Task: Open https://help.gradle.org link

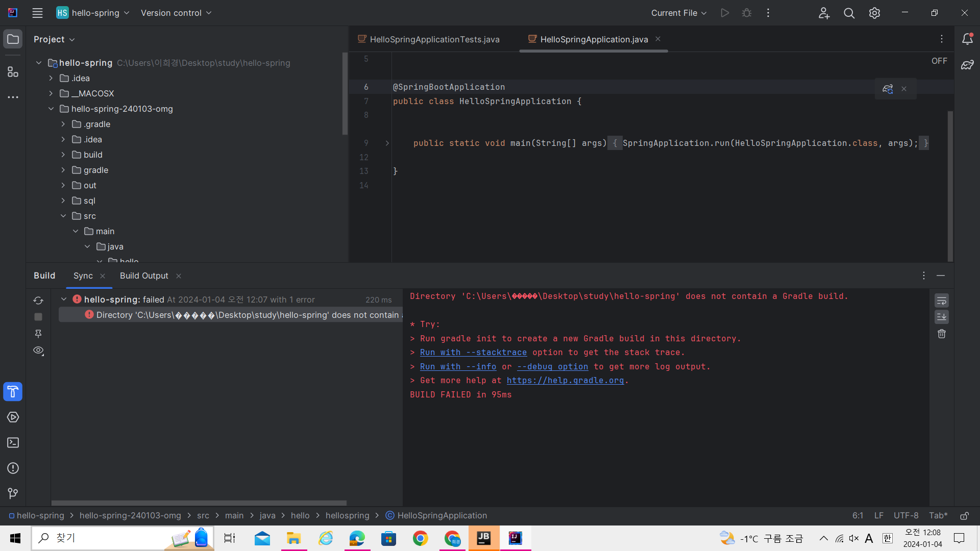Action: coord(565,381)
